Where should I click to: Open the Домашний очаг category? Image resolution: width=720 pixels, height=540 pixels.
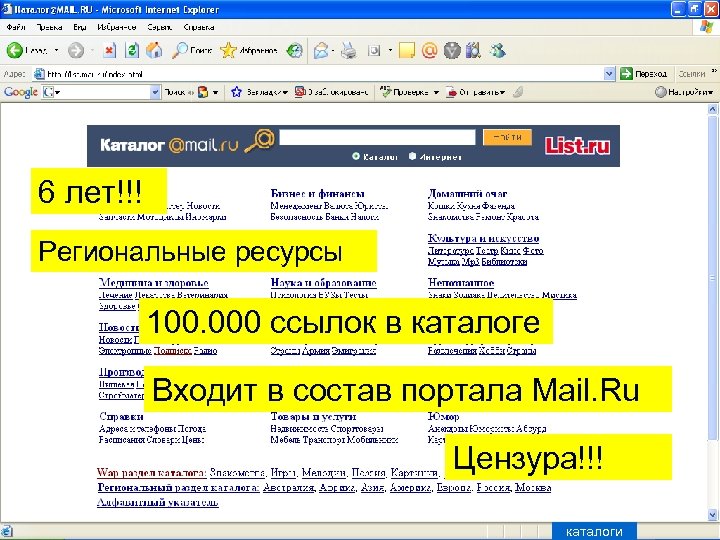(467, 193)
